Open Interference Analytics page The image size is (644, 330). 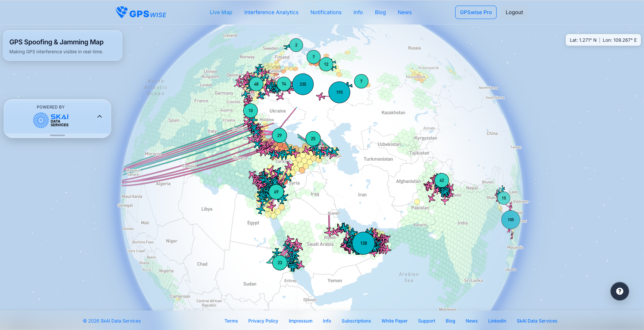coord(271,12)
